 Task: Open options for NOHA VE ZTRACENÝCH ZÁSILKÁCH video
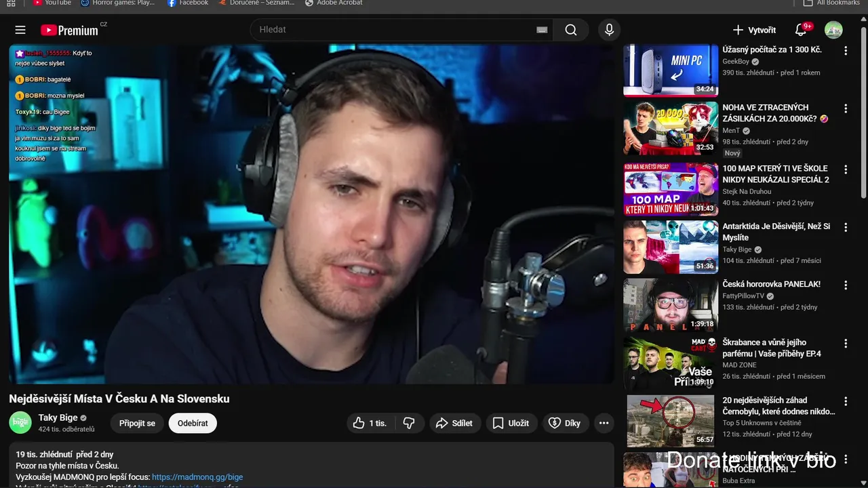tap(846, 108)
